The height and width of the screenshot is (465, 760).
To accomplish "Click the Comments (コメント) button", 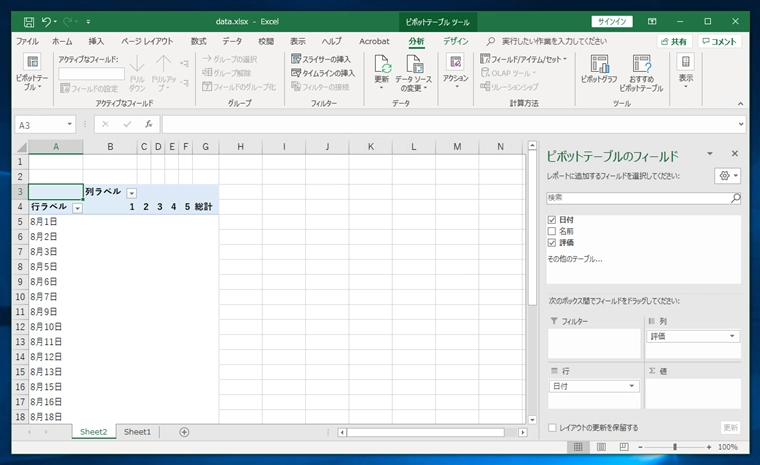I will (719, 42).
